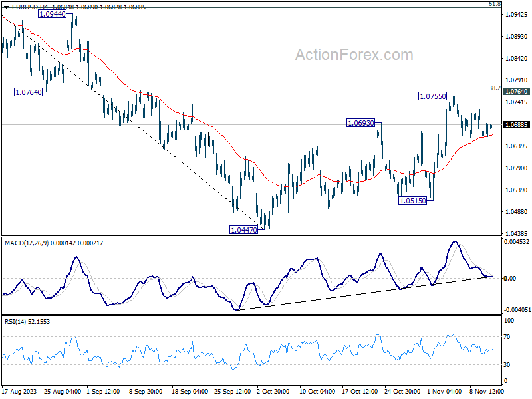Click the 1.04880 price axis value
The height and width of the screenshot is (399, 532).
click(x=517, y=212)
